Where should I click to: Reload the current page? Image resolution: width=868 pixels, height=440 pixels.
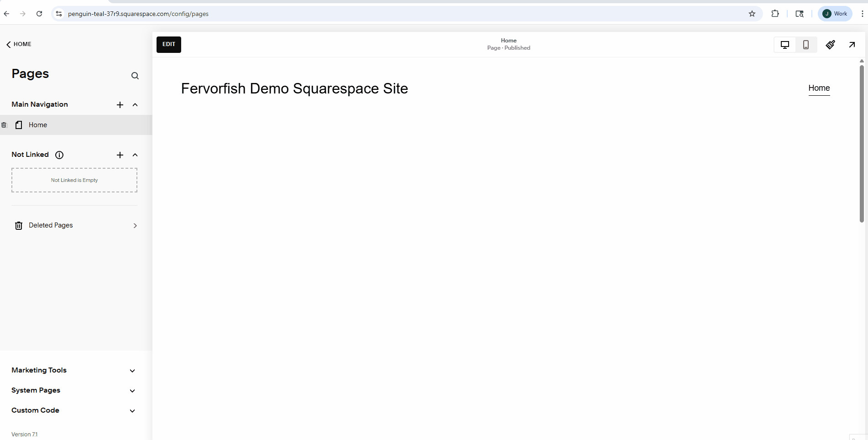tap(39, 14)
